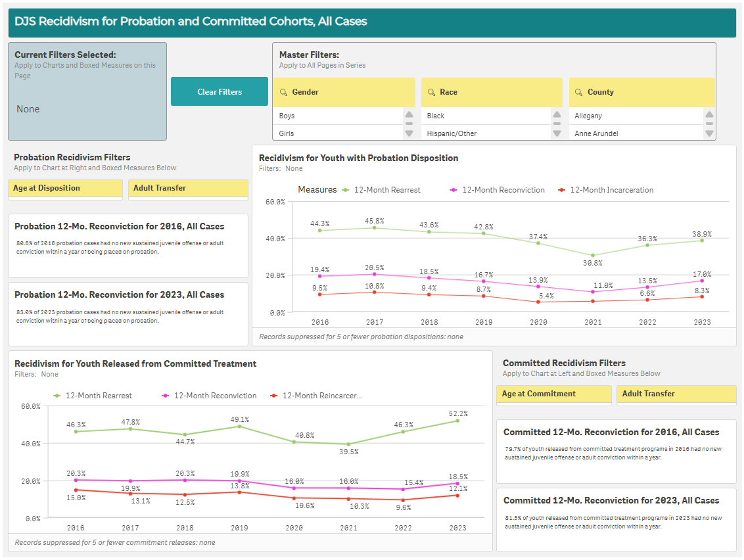Open the Age at Disposition filter
Viewport: 744px width, 560px height.
pyautogui.click(x=64, y=189)
